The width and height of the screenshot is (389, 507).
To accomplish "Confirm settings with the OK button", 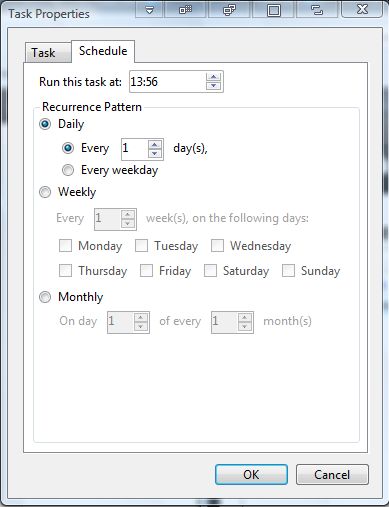I will pos(251,474).
